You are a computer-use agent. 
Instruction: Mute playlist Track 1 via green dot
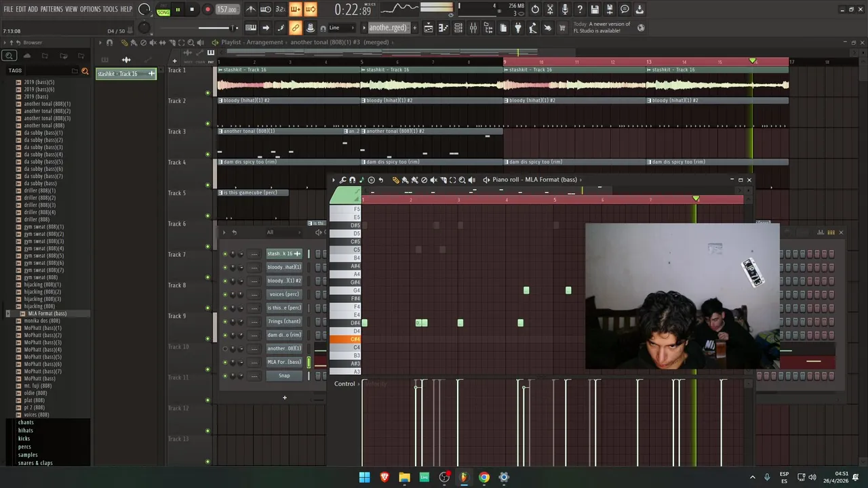coord(208,92)
